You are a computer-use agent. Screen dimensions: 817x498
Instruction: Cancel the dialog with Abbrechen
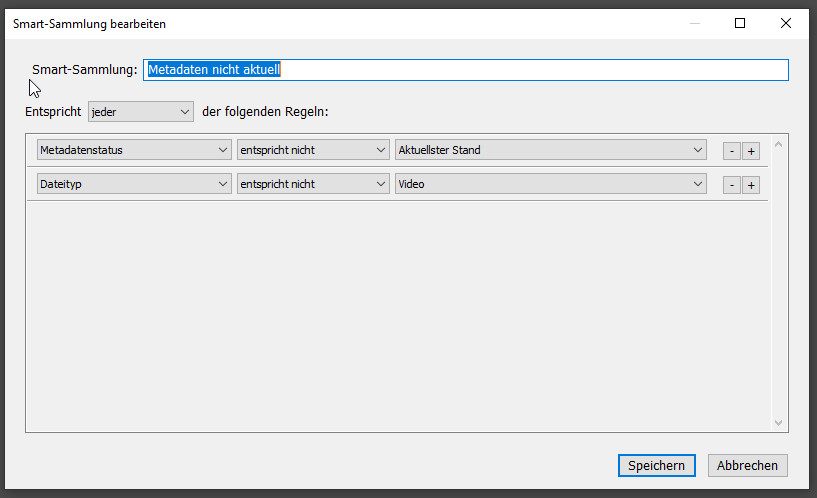(x=748, y=465)
